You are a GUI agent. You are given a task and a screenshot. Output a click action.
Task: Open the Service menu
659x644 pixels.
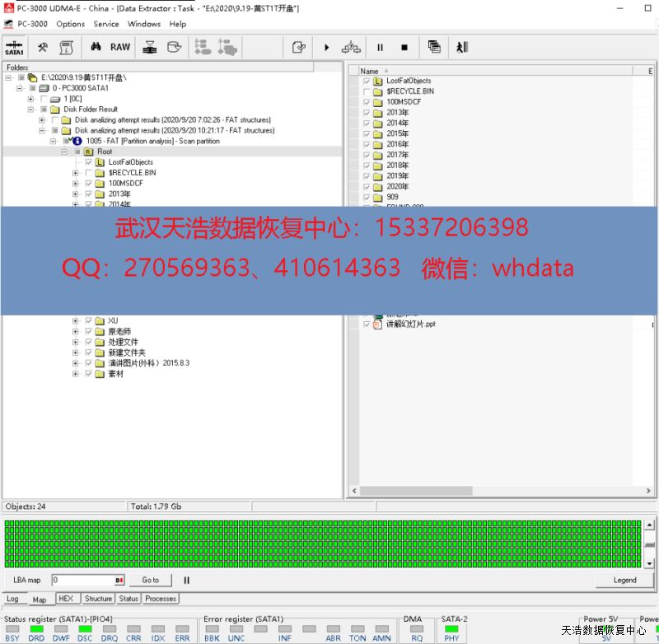coord(105,24)
